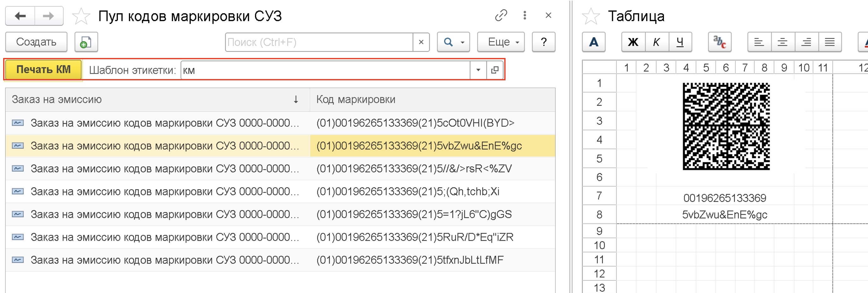Select the row with code 5//&/>rsR<%ZV
868x293 pixels.
(x=280, y=169)
